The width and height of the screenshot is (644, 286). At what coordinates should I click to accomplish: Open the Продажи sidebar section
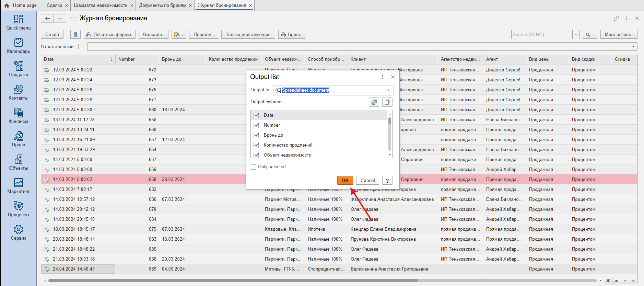(x=19, y=69)
